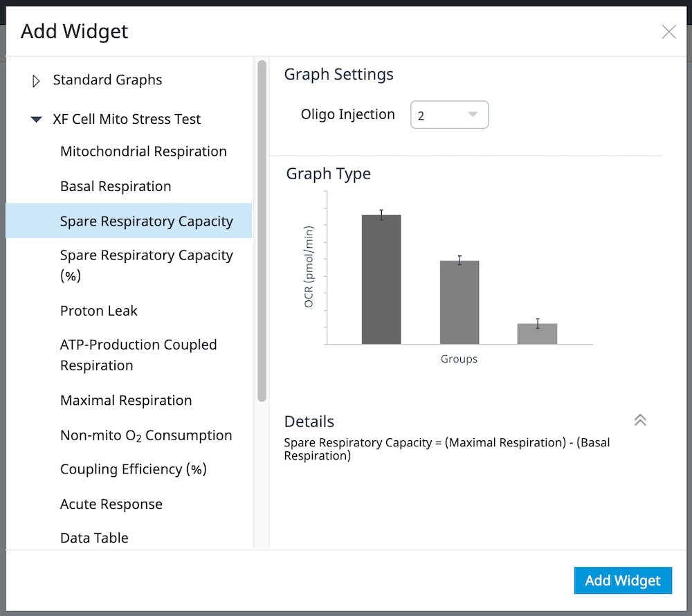This screenshot has width=692, height=616.
Task: Select Mitochondrial Respiration from the list
Action: point(143,152)
